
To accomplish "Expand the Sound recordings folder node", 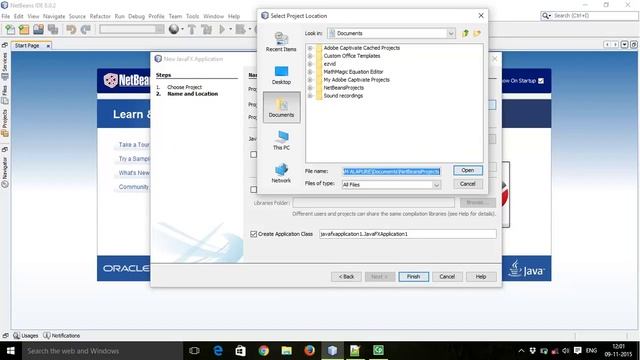I will tap(310, 96).
